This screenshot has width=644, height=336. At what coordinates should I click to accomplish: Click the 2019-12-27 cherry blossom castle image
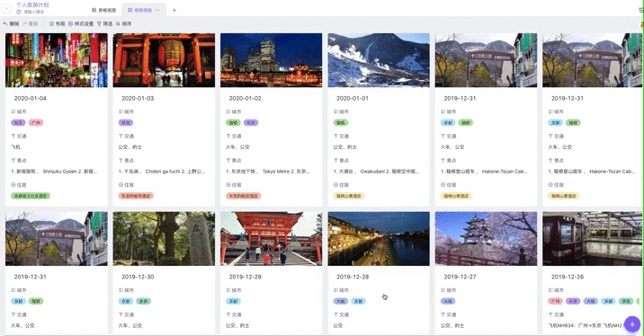point(486,239)
